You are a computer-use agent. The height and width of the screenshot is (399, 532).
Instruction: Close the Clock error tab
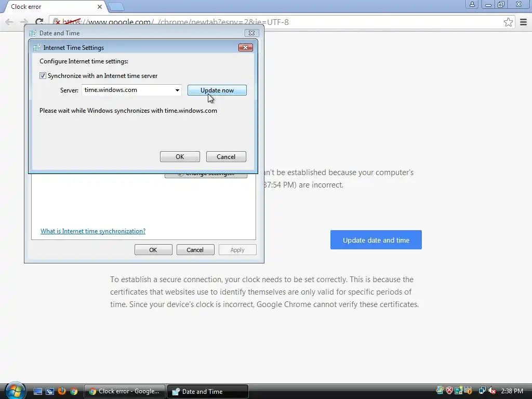click(100, 6)
